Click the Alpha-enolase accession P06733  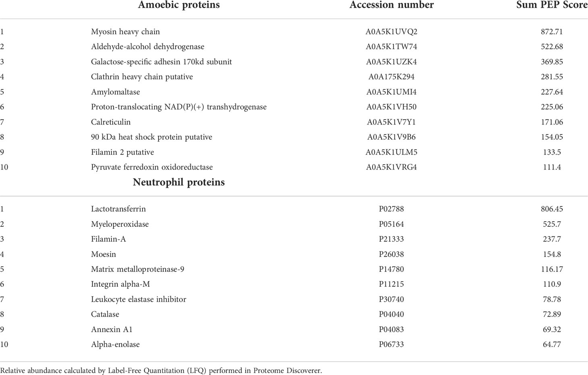click(391, 344)
